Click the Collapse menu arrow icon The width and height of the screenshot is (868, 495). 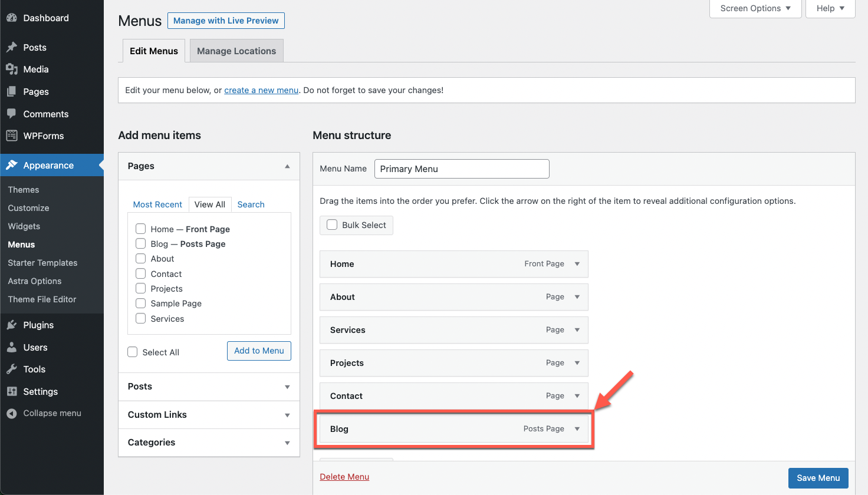(12, 414)
